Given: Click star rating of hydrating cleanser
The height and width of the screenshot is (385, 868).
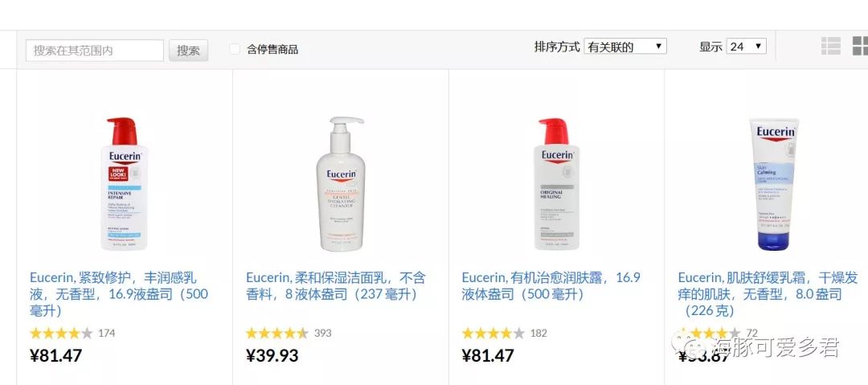Looking at the screenshot, I should point(277,333).
